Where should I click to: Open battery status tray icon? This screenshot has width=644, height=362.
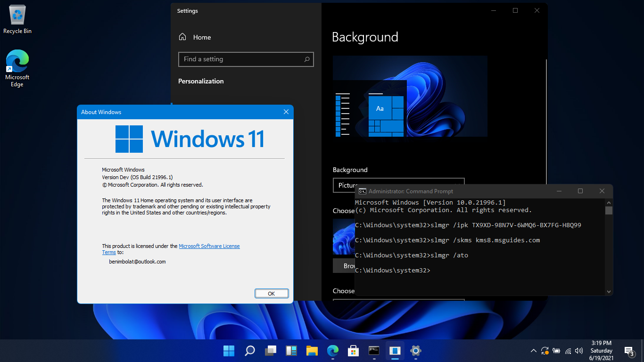(x=557, y=351)
